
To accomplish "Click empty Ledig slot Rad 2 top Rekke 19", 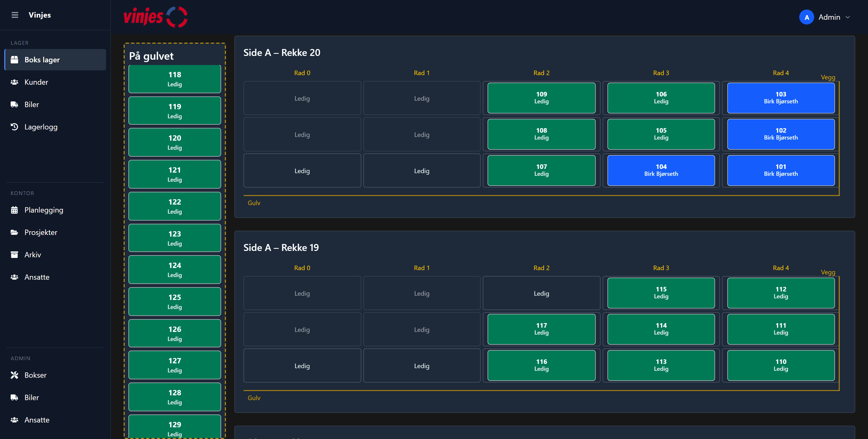I will [x=541, y=293].
